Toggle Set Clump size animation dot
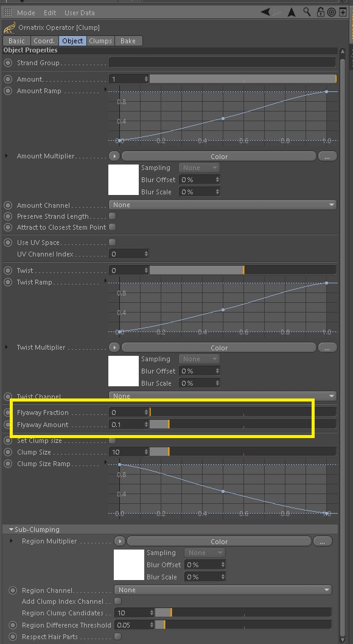353x644 pixels. pos(8,441)
